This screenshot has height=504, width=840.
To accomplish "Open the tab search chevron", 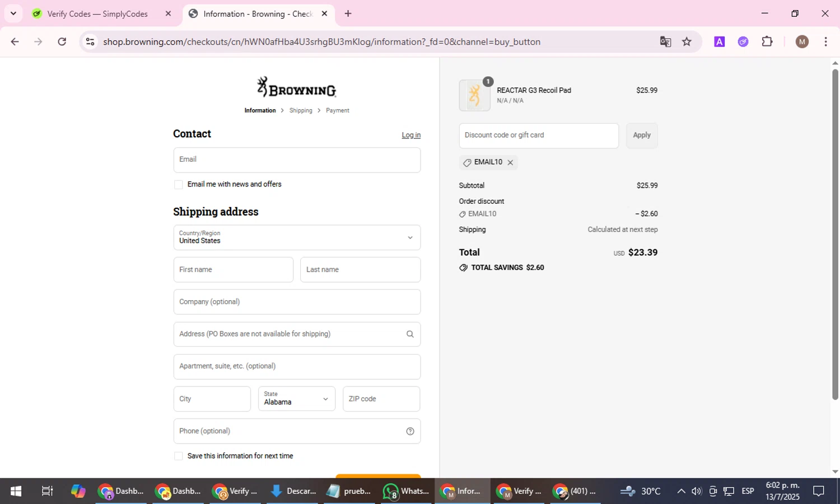I will coord(13,13).
